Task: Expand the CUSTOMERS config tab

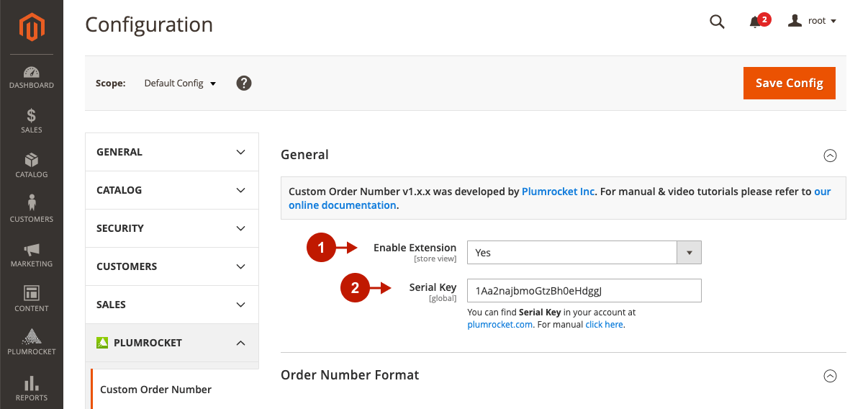Action: point(172,266)
